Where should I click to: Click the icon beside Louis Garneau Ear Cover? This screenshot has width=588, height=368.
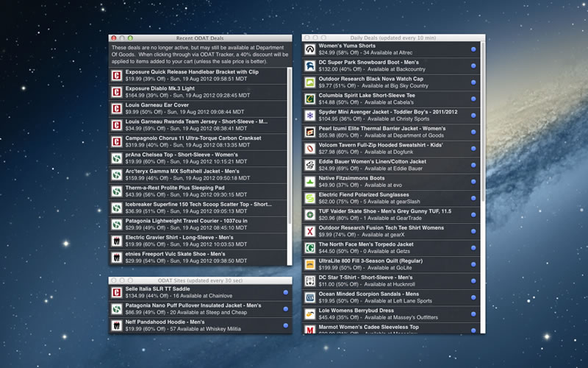tap(117, 108)
